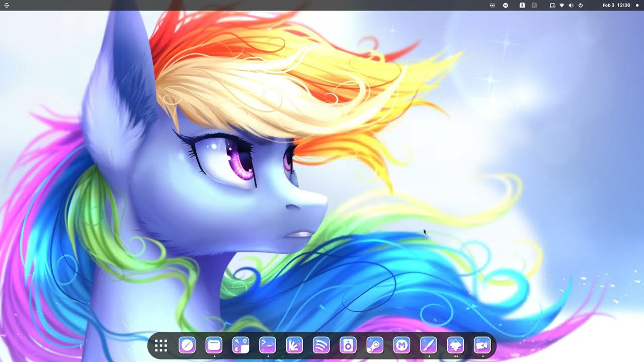Launch the MEGA 'M' app in the dock
This screenshot has width=644, height=362.
[401, 345]
